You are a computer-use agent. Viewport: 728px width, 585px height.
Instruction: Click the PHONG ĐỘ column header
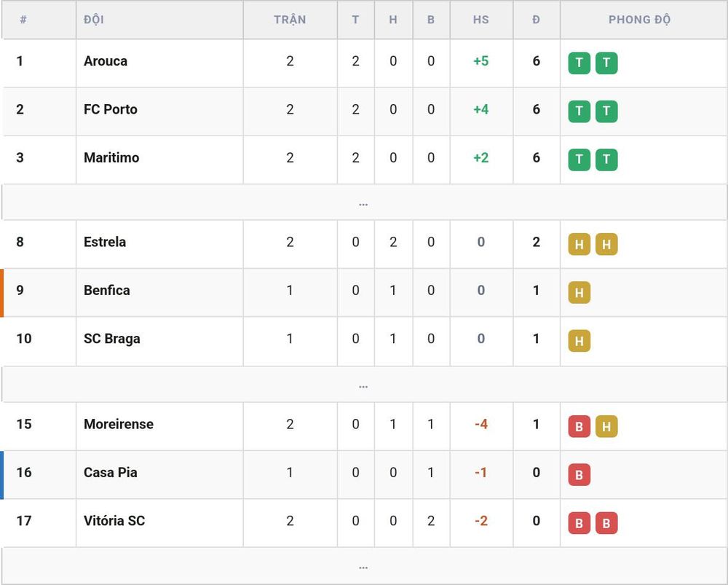point(639,20)
